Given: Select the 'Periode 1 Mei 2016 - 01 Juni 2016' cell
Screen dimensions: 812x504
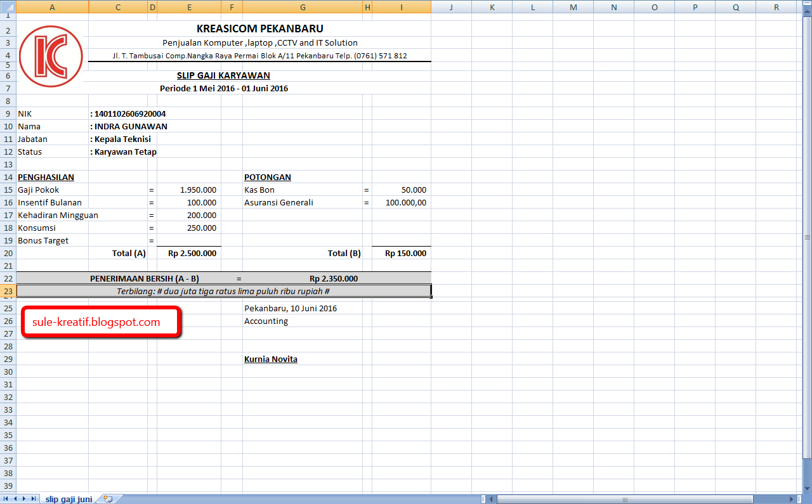Looking at the screenshot, I should [224, 88].
